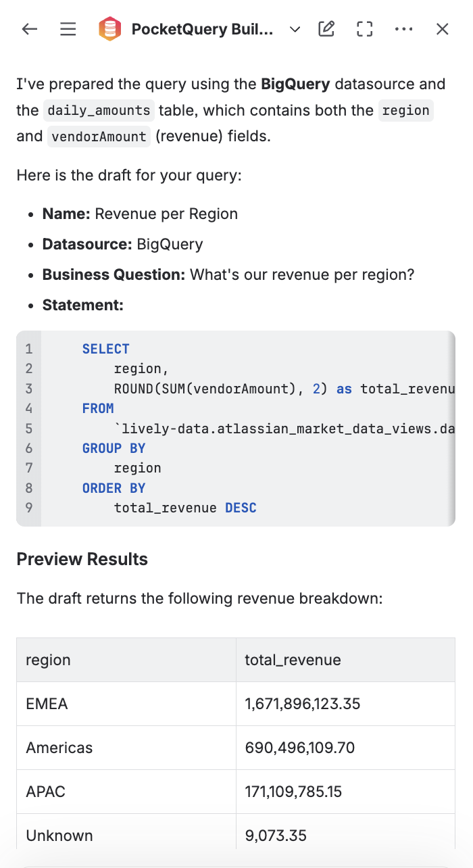Click the bold BigQuery text in the paragraph
The height and width of the screenshot is (868, 473).
point(295,85)
